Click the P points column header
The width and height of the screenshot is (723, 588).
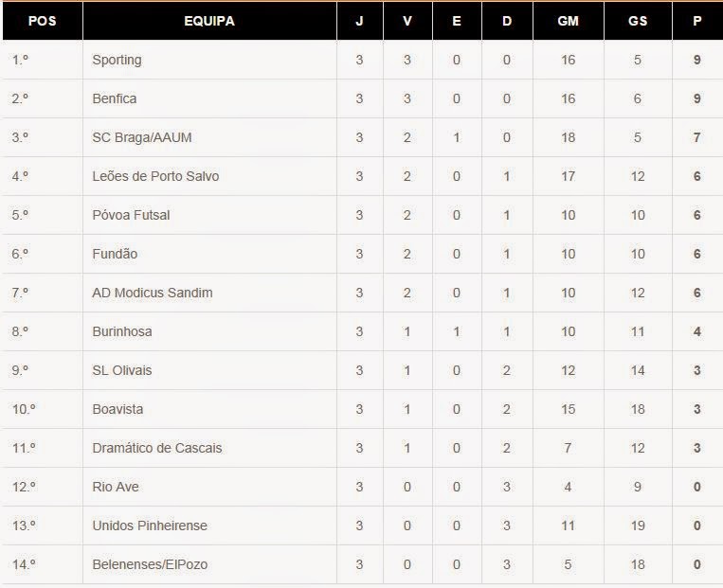[x=696, y=21]
